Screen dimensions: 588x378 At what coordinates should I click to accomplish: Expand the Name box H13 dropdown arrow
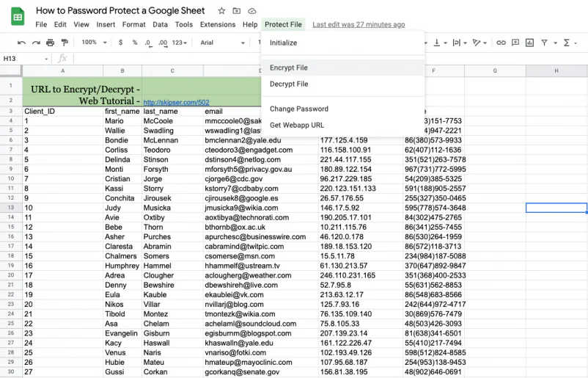(46, 59)
